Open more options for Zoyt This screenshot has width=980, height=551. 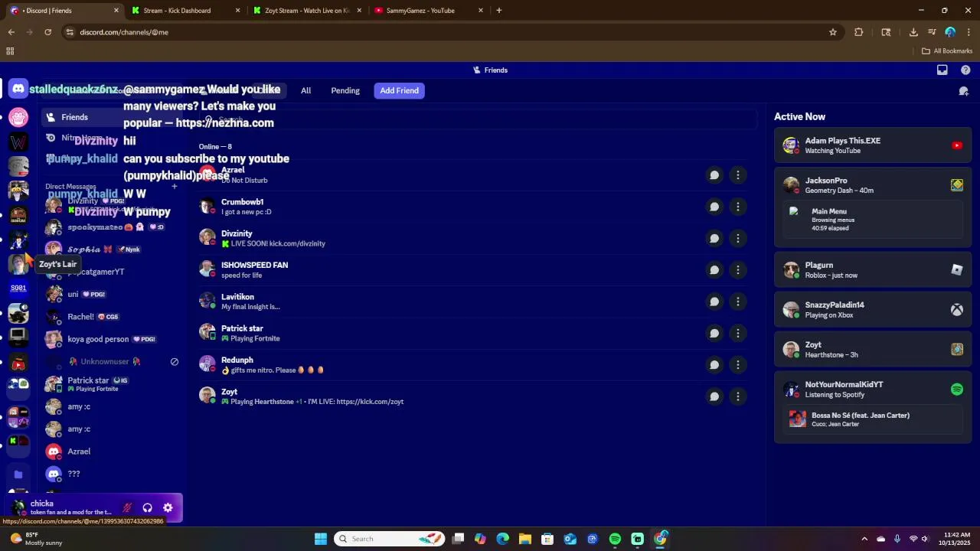[x=738, y=396]
